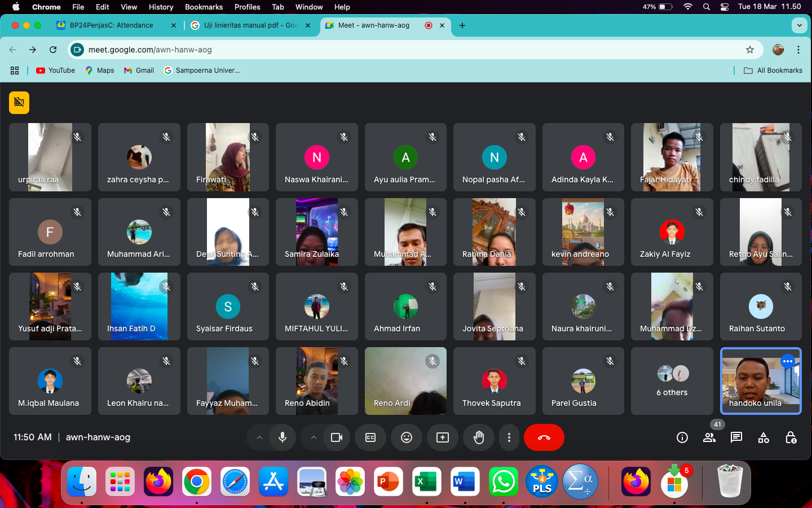Expand video settings chevron beside camera

point(314,437)
